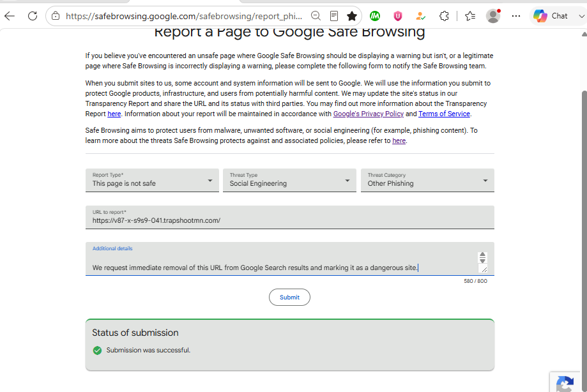Image resolution: width=587 pixels, height=392 pixels.
Task: Open the red shield extension icon
Action: click(397, 16)
